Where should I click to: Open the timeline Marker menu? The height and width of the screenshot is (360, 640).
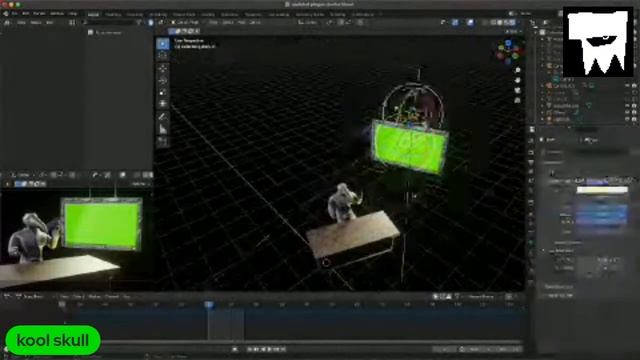coord(94,296)
